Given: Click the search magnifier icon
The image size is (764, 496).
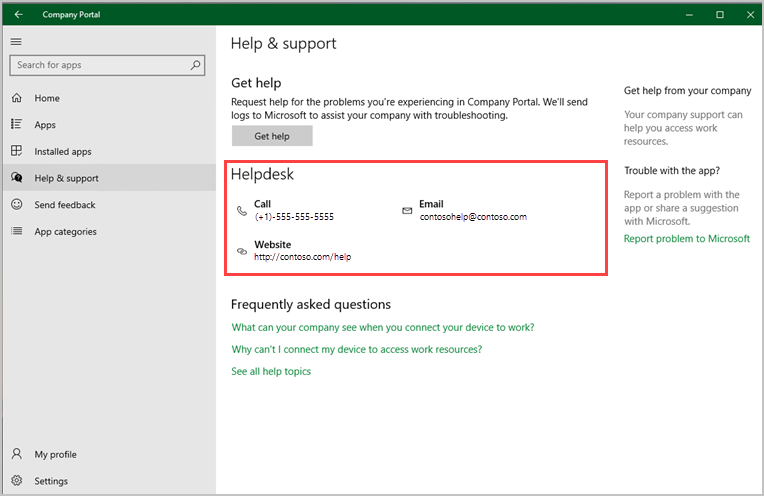Looking at the screenshot, I should 195,65.
